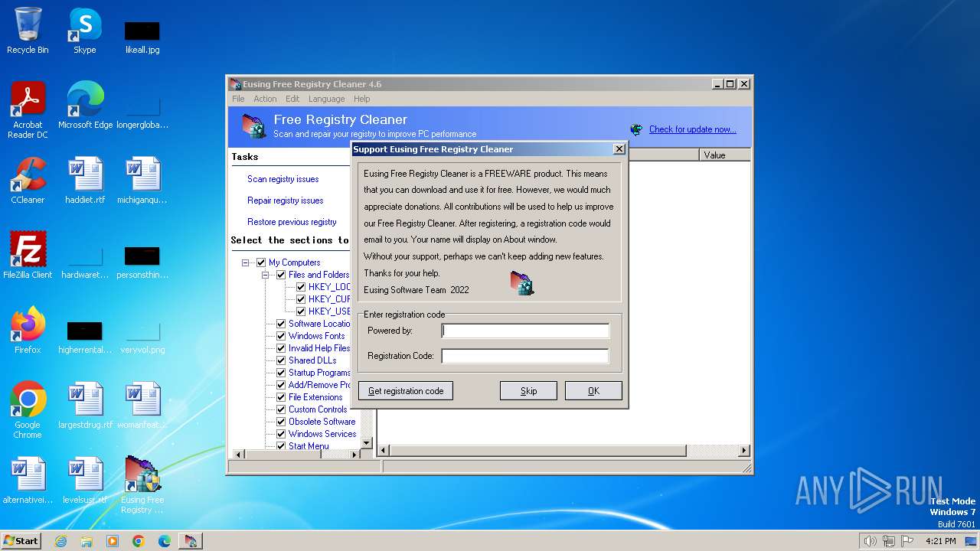Select the womanfeat... document icon
The image size is (980, 551).
pyautogui.click(x=142, y=406)
